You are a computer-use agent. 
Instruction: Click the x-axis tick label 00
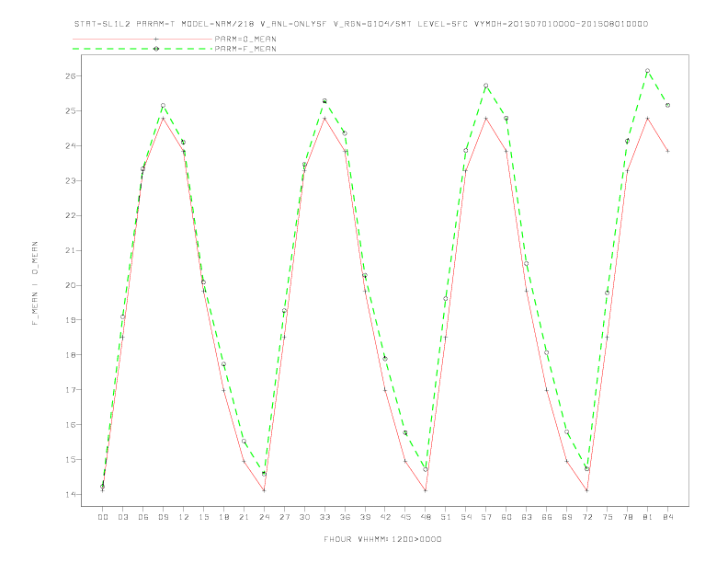point(103,517)
